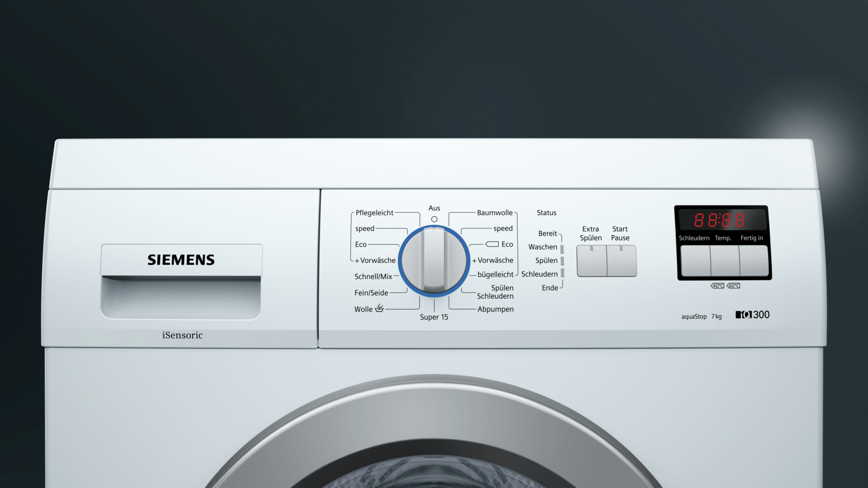Viewport: 868px width, 488px height.
Task: Tap the iQ300 model logo
Action: coord(752,314)
